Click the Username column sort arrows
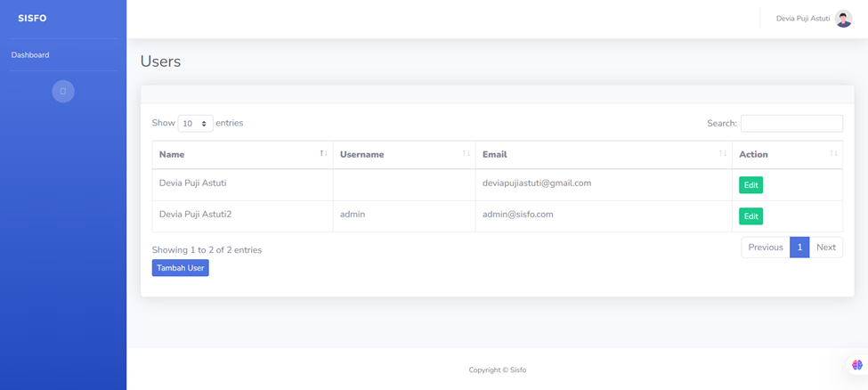This screenshot has height=390, width=868. (466, 154)
